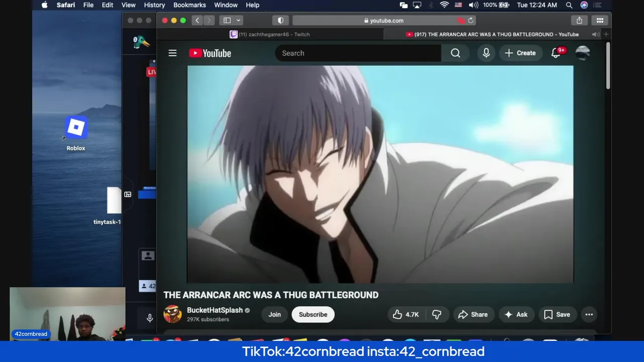
Task: Open the Help menu
Action: point(253,5)
